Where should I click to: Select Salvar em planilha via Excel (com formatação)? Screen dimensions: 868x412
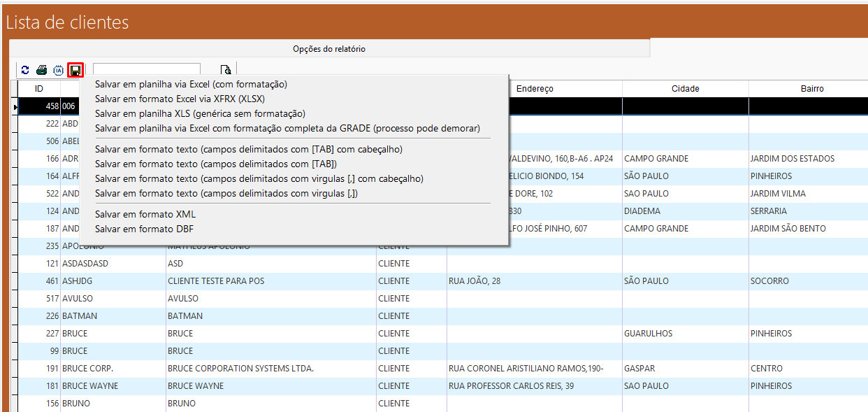click(191, 84)
